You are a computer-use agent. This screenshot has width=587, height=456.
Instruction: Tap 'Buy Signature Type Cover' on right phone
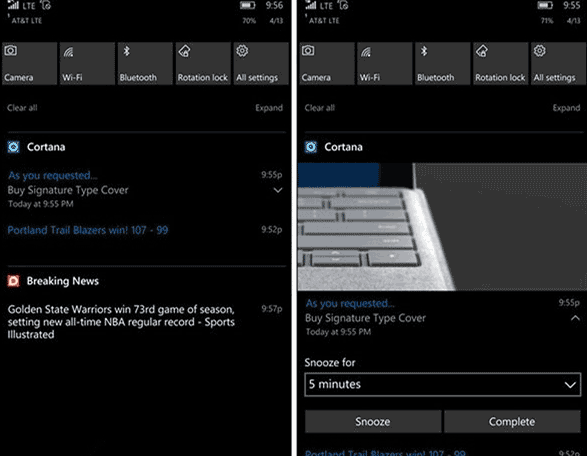[365, 318]
